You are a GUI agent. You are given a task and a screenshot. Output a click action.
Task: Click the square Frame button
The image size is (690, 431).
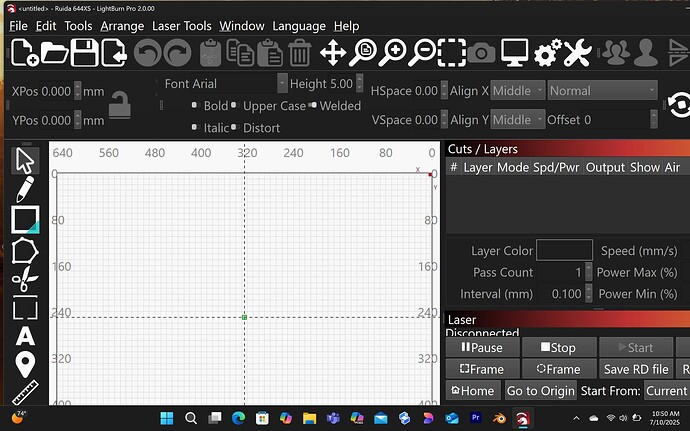pos(483,369)
